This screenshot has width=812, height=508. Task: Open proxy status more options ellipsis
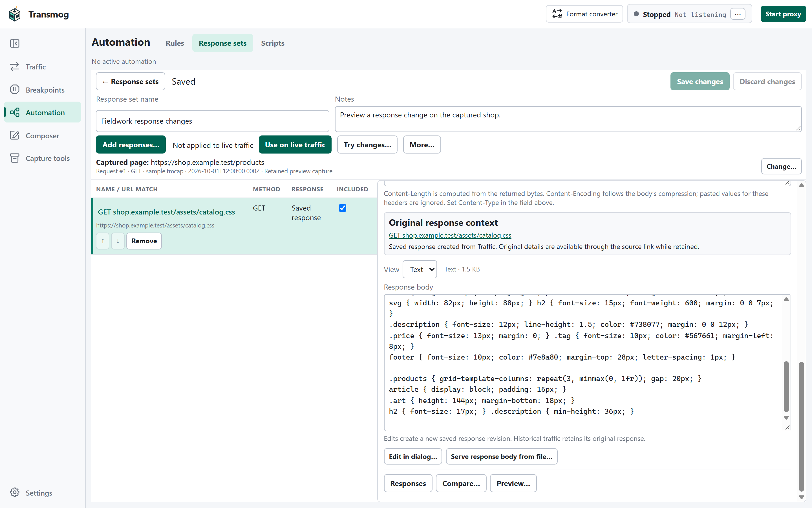coord(738,14)
